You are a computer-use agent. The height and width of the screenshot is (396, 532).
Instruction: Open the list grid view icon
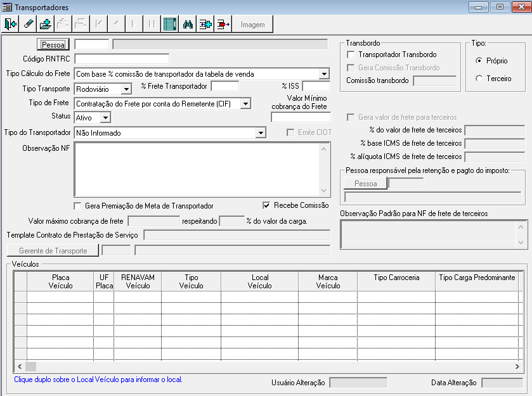170,24
